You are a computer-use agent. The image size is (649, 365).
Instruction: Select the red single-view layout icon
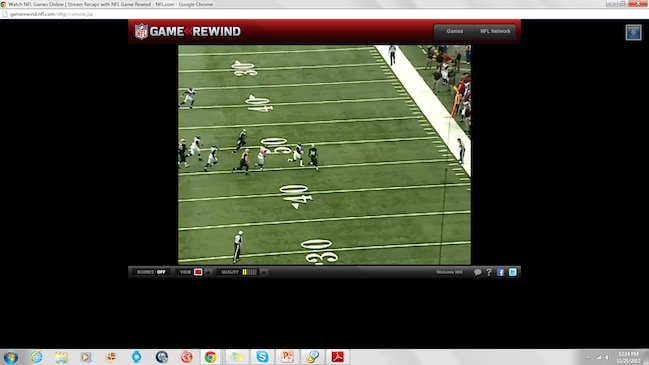point(198,272)
